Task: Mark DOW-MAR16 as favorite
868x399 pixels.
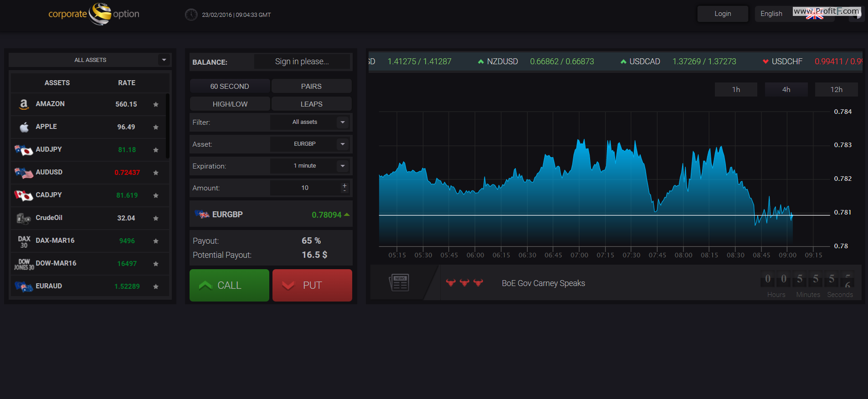Action: pyautogui.click(x=156, y=264)
